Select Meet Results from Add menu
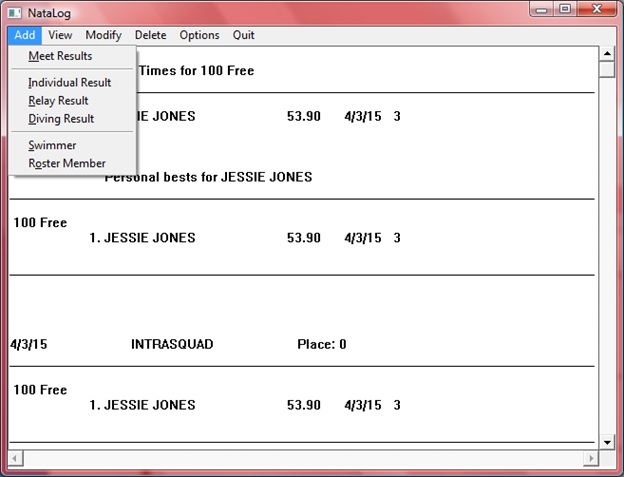 (x=60, y=56)
